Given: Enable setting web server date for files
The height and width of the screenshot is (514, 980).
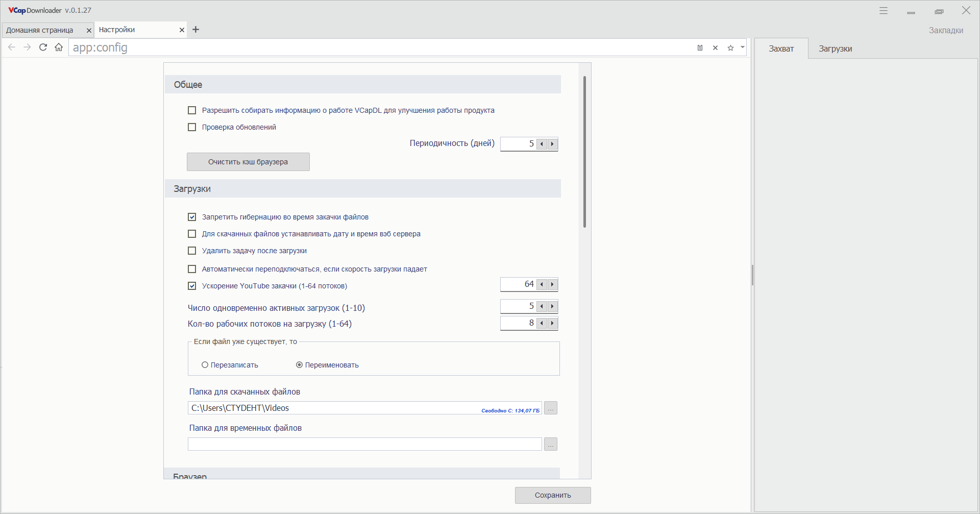Looking at the screenshot, I should click(x=192, y=234).
